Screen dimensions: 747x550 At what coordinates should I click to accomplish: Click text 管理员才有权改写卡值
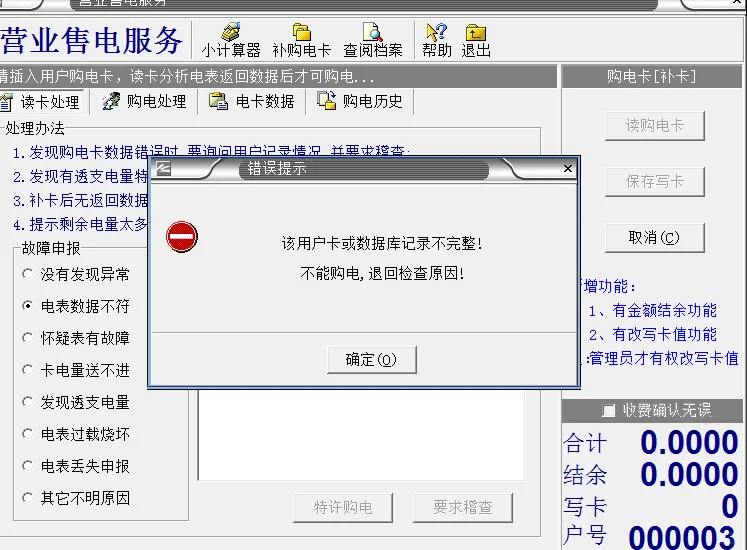click(664, 358)
